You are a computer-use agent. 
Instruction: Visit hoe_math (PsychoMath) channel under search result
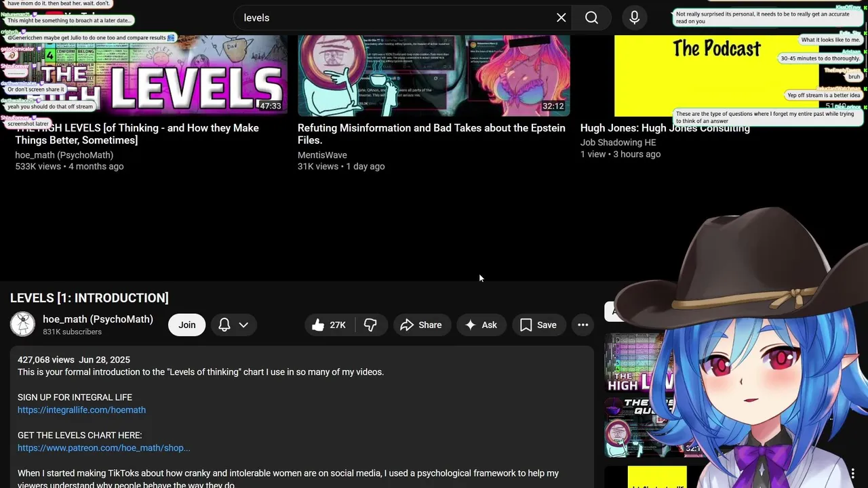64,155
